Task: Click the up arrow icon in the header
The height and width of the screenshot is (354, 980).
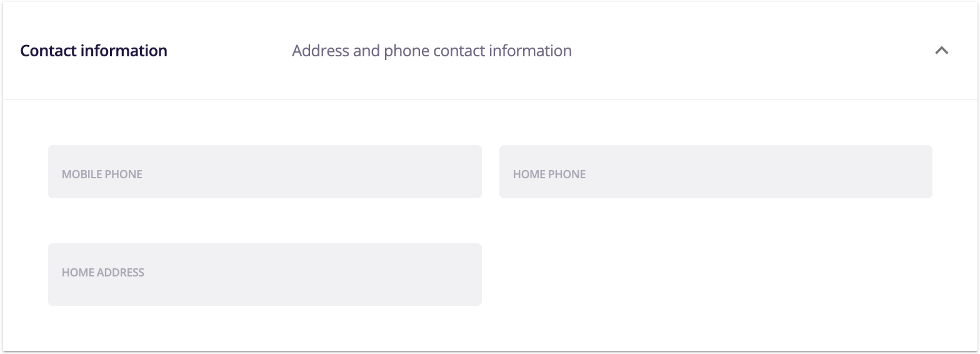Action: [x=941, y=51]
